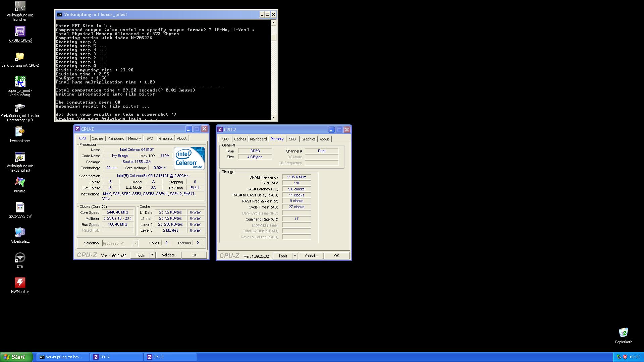This screenshot has height=362, width=644.
Task: Click the Channel # Dual value
Action: tap(322, 151)
